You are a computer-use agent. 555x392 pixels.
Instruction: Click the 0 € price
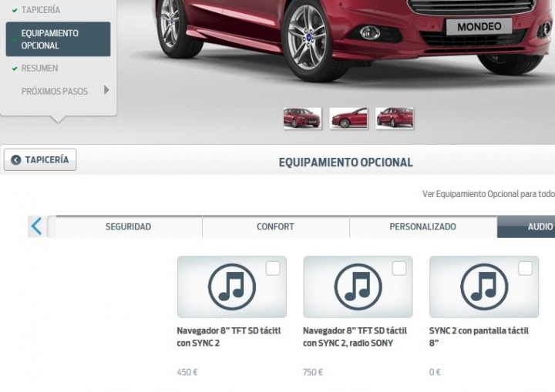(435, 372)
